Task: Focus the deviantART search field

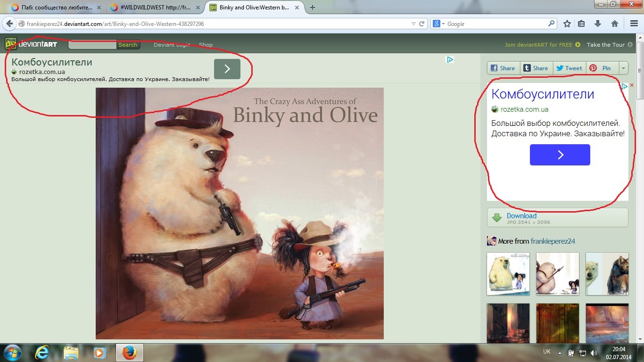Action: (92, 45)
